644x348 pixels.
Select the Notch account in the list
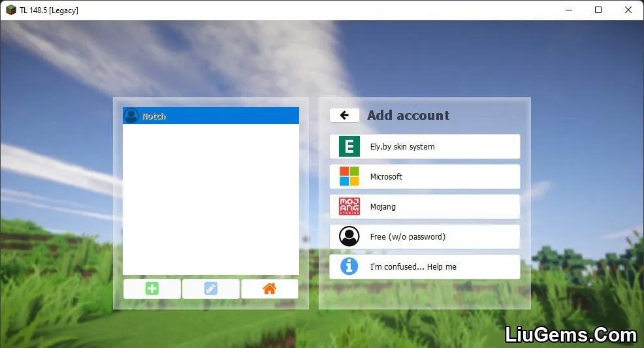(211, 116)
